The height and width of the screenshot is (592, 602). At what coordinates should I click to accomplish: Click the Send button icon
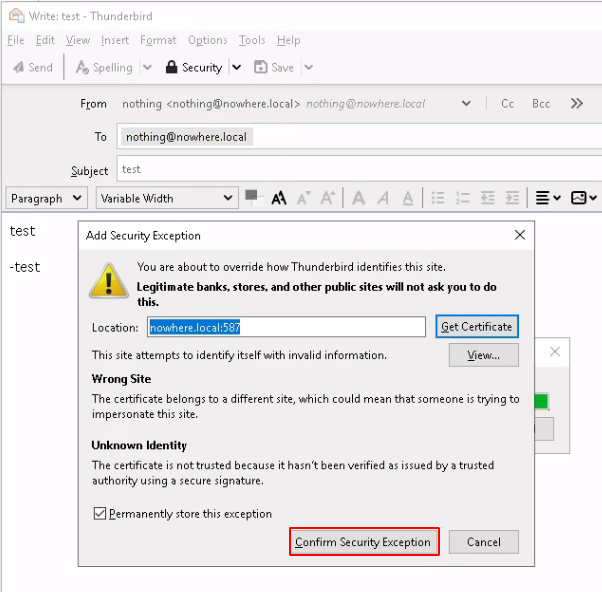coord(18,68)
